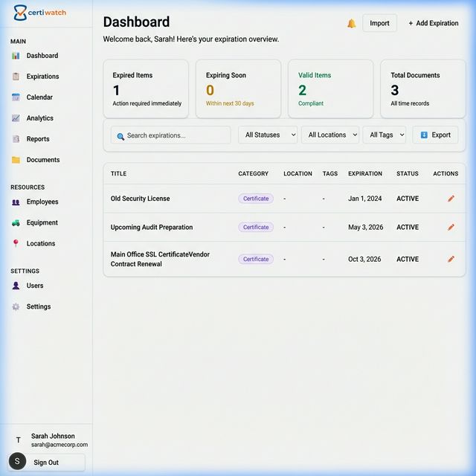Click the certiwatch logo
Screen dimensions: 476x476
click(x=39, y=13)
